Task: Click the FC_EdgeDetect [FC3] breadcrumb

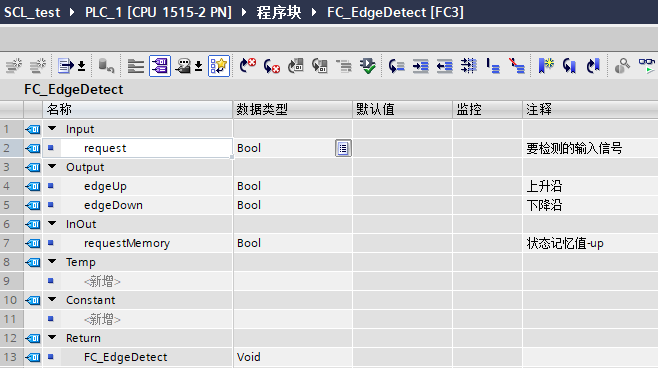Action: [395, 12]
